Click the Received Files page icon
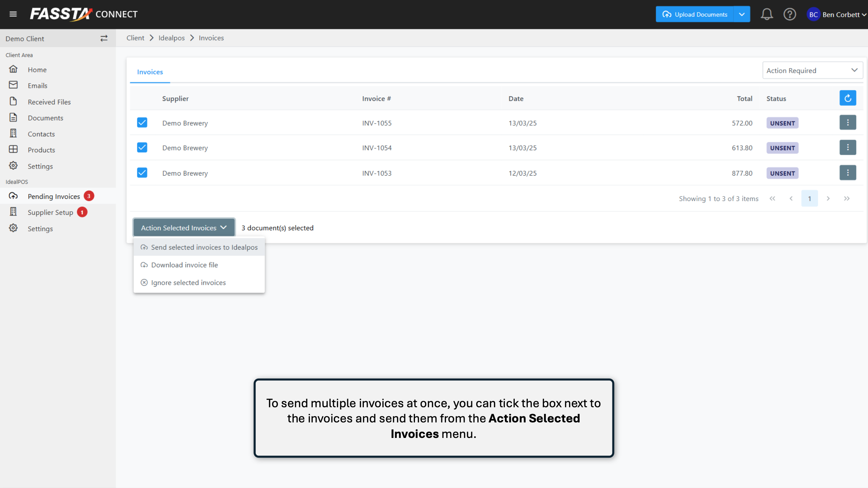This screenshot has width=868, height=488. point(13,102)
